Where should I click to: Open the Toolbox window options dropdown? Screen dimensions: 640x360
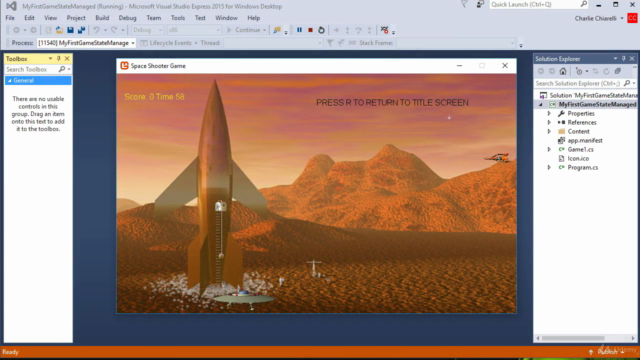(x=50, y=59)
